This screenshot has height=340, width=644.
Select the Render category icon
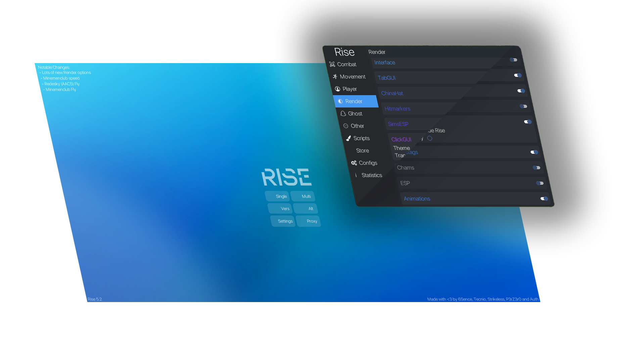click(x=340, y=101)
